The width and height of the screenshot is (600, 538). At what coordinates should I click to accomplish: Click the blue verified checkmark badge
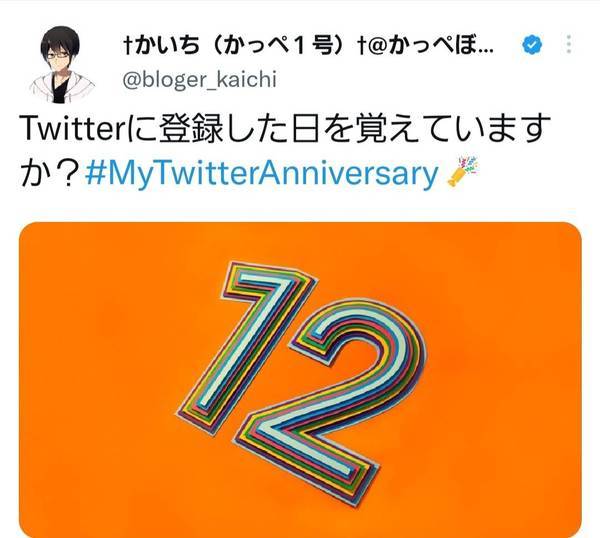click(532, 45)
